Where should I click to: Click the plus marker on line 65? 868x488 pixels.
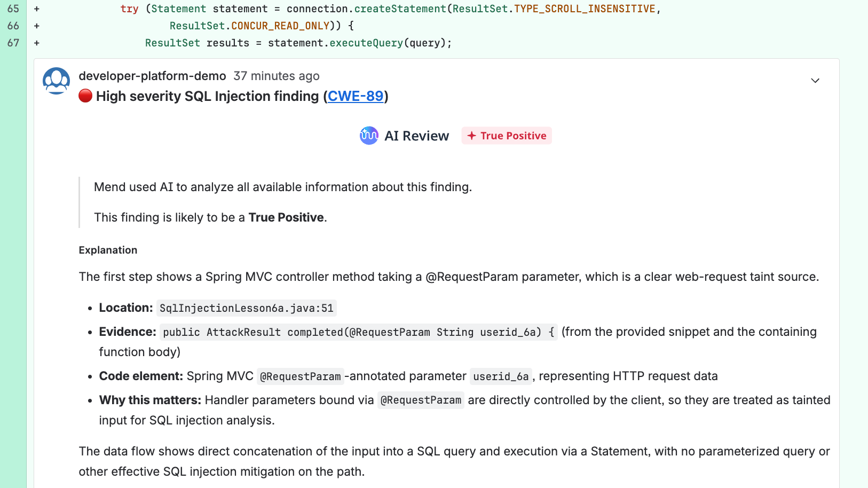(x=37, y=9)
